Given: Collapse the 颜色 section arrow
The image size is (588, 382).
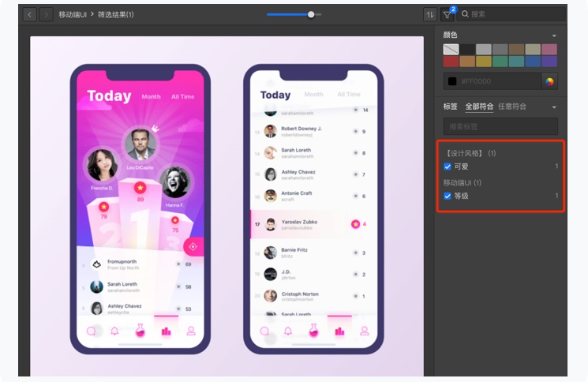Looking at the screenshot, I should 554,36.
